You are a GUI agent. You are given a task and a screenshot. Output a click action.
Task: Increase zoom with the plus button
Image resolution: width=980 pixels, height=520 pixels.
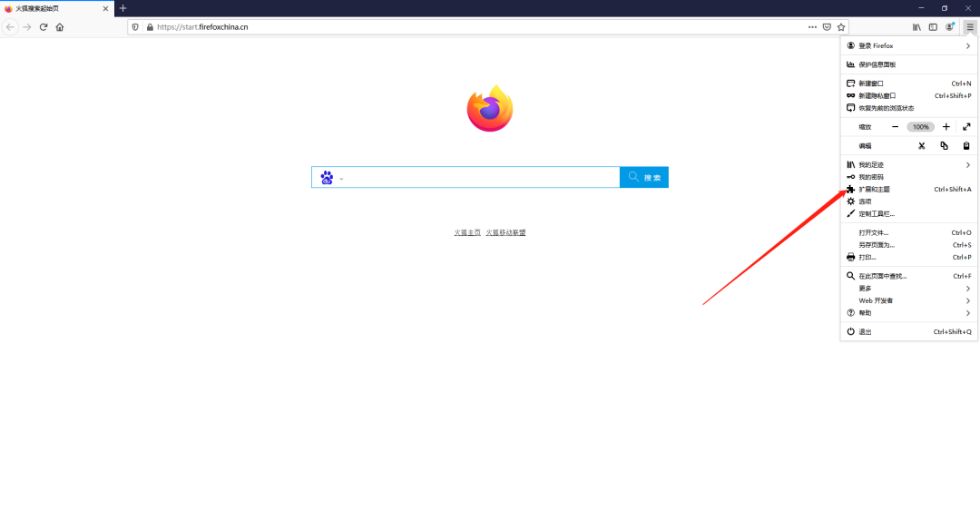[946, 127]
